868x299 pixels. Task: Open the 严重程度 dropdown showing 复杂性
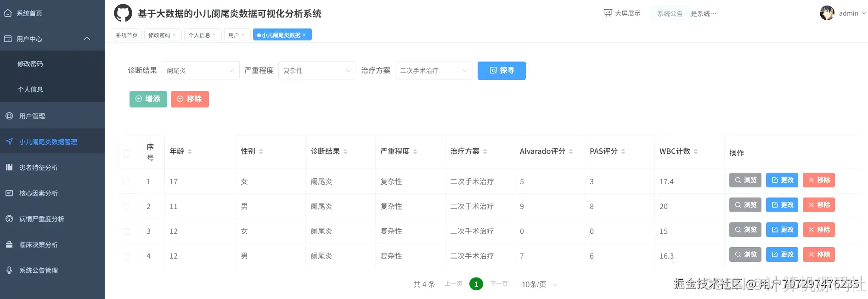click(x=317, y=71)
